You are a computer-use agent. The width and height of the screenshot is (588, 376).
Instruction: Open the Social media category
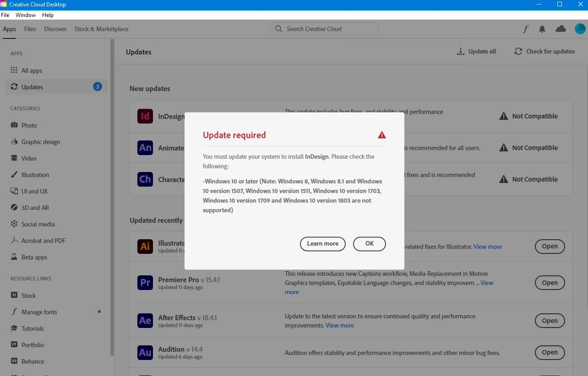pyautogui.click(x=56, y=224)
